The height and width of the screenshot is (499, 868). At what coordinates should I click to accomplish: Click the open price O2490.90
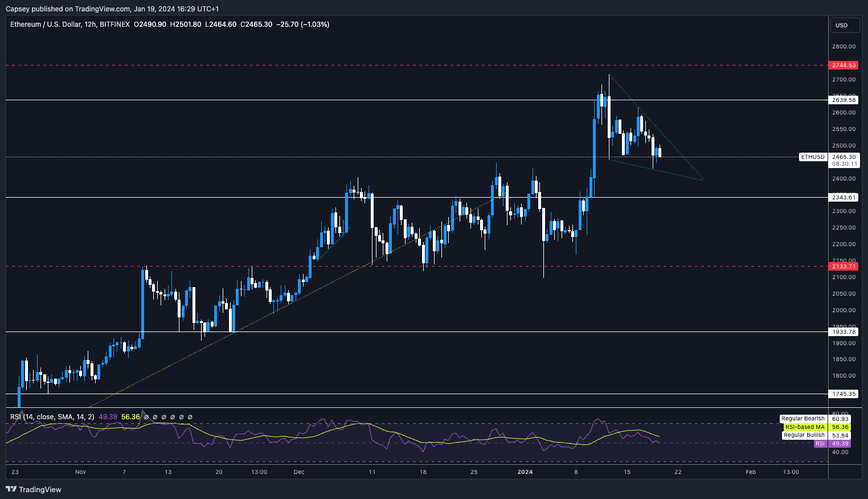(x=150, y=24)
